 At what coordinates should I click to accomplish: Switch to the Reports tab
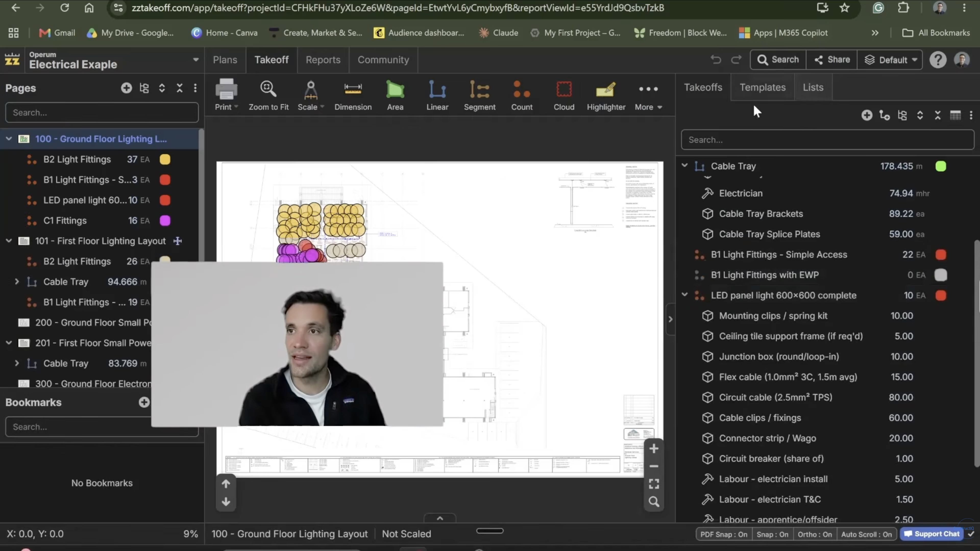pyautogui.click(x=323, y=60)
